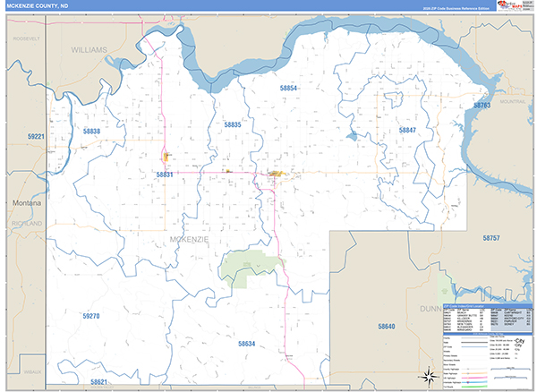
Task: Select ZIP code label 58621
Action: pyautogui.click(x=98, y=382)
